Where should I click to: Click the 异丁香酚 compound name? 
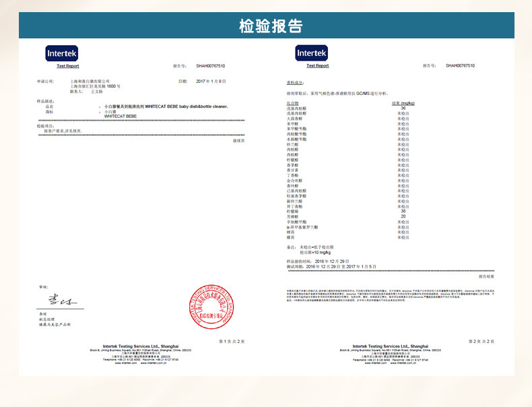point(294,206)
